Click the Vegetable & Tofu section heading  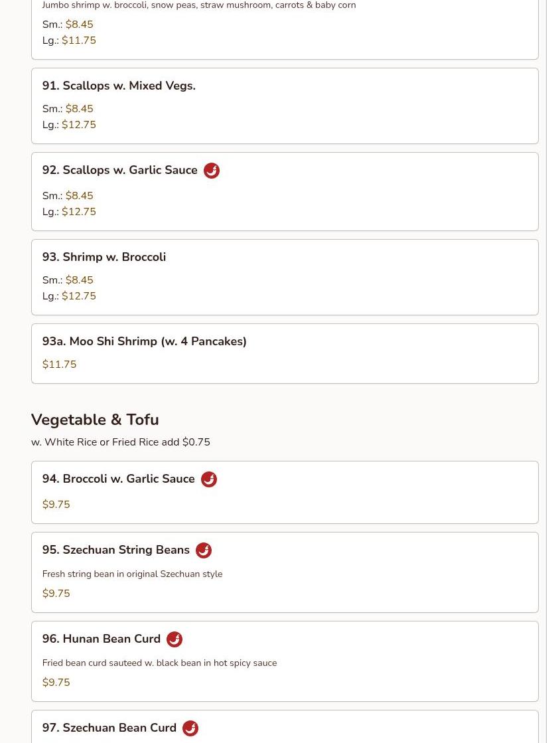point(95,420)
